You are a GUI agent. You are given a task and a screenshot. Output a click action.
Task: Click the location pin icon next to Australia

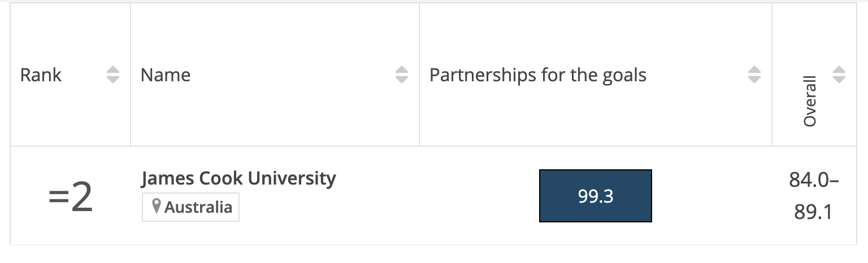tap(157, 207)
